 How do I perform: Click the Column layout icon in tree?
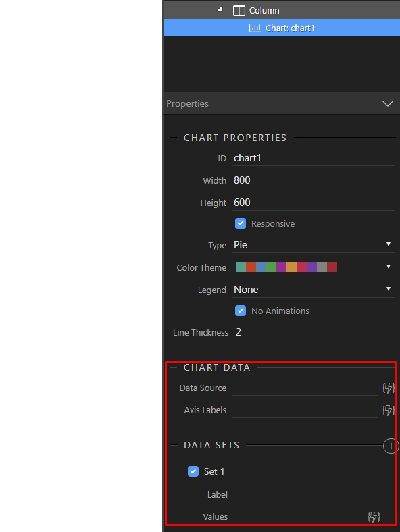[x=239, y=11]
